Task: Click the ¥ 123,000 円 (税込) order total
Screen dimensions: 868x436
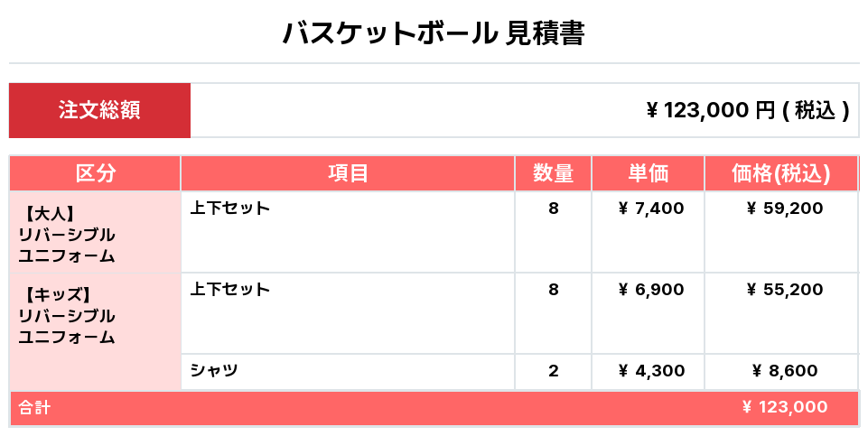Action: pos(748,111)
